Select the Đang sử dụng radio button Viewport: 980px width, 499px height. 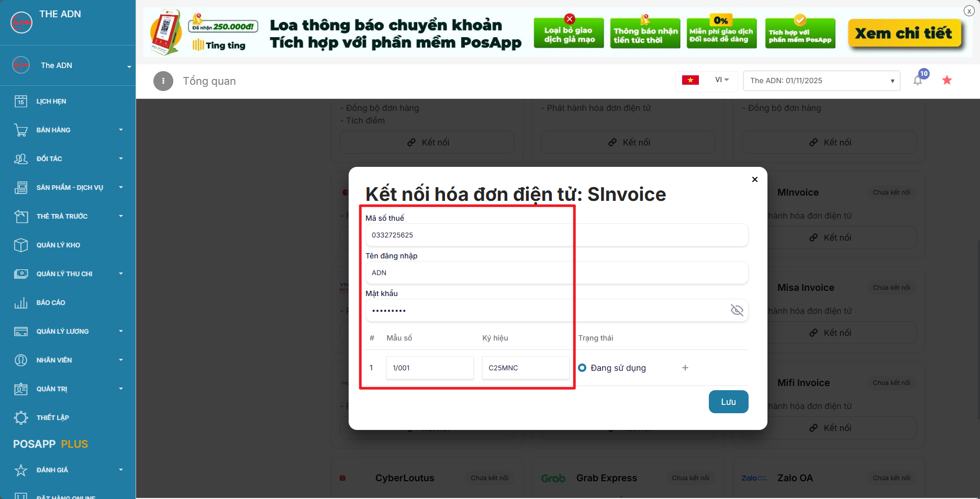pyautogui.click(x=582, y=368)
